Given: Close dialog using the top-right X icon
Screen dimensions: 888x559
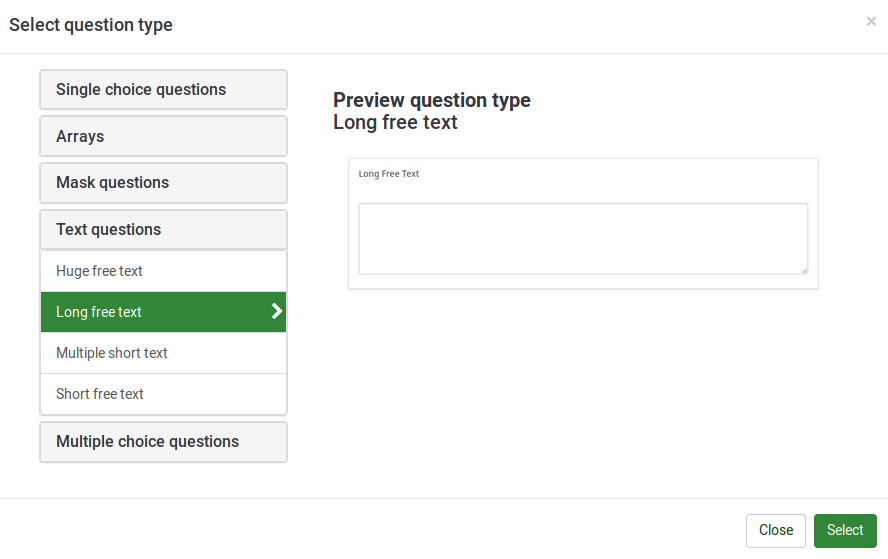Looking at the screenshot, I should tap(871, 21).
